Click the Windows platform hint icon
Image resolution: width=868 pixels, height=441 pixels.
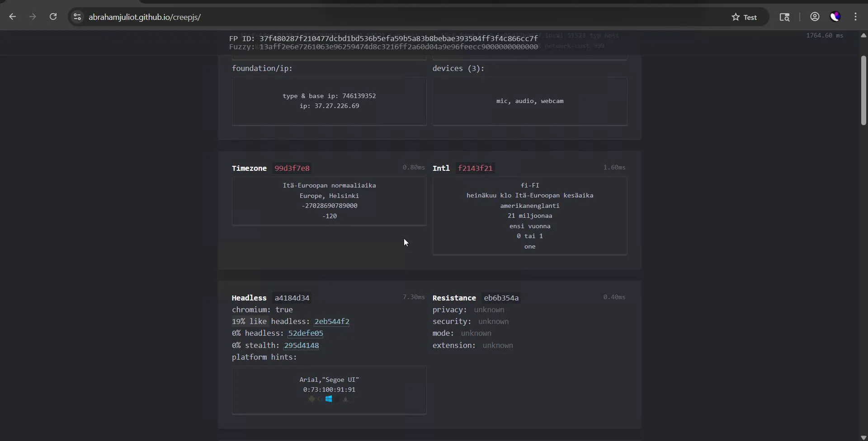click(329, 399)
